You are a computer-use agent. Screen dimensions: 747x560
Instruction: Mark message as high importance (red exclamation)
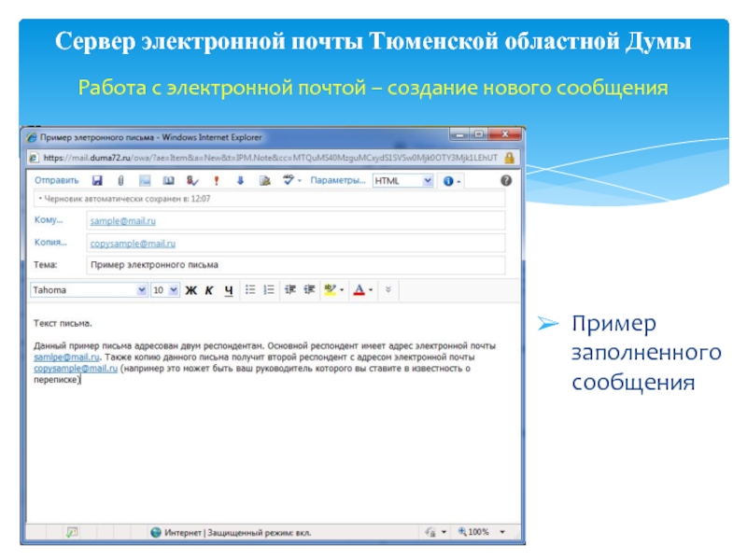click(x=217, y=181)
